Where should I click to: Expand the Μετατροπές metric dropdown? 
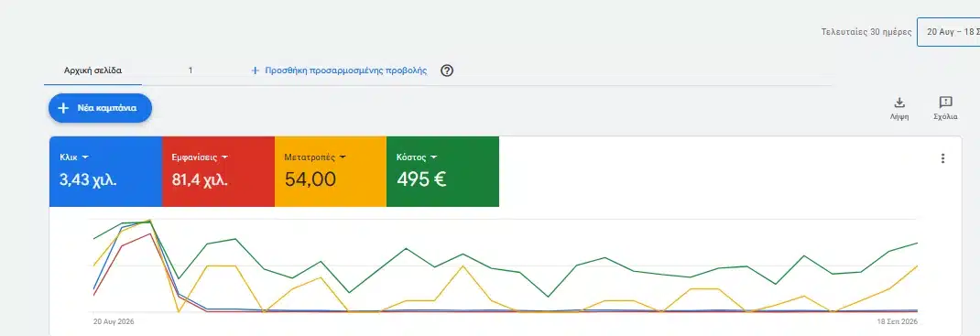point(342,157)
